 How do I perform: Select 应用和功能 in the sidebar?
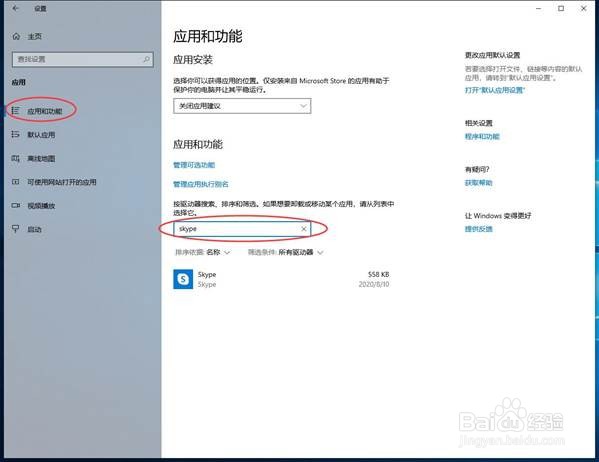[x=44, y=111]
